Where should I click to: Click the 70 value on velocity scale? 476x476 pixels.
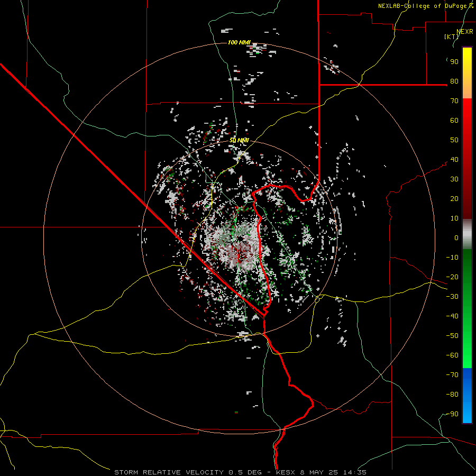point(454,101)
